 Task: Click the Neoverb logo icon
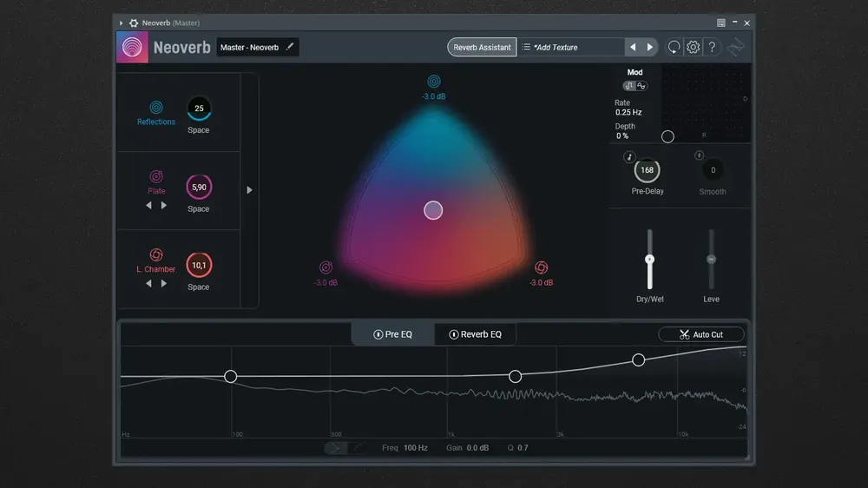click(132, 47)
